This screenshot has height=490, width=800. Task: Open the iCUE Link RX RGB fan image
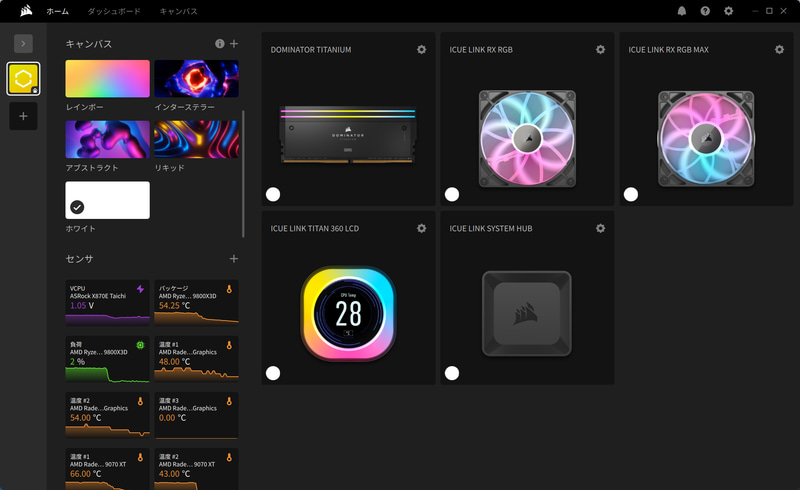(x=527, y=138)
